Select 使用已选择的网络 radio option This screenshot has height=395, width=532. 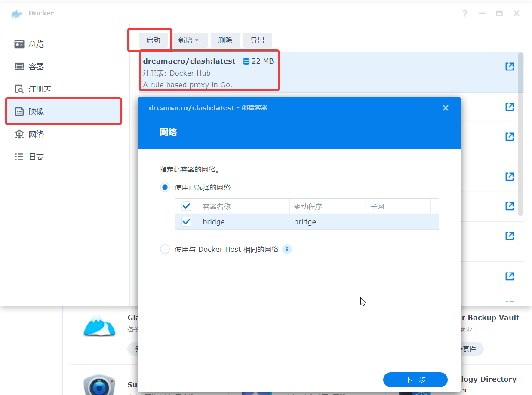[x=165, y=187]
